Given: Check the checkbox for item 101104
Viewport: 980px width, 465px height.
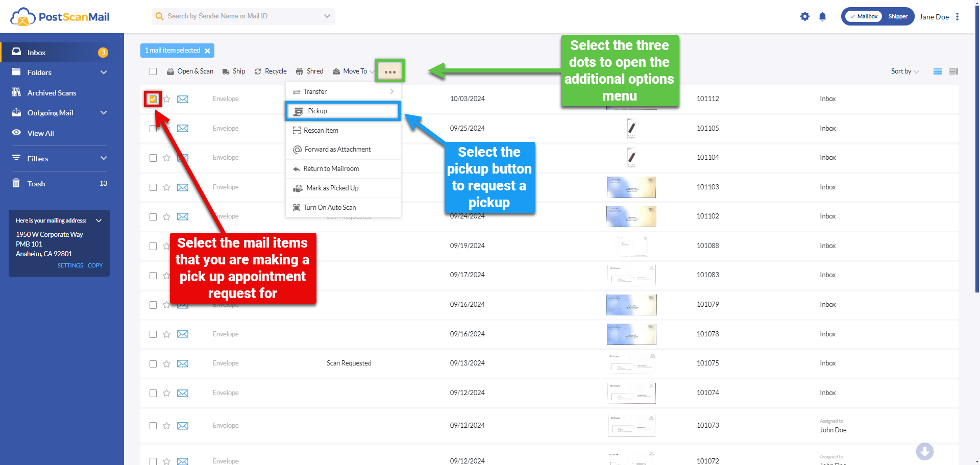Looking at the screenshot, I should 153,158.
